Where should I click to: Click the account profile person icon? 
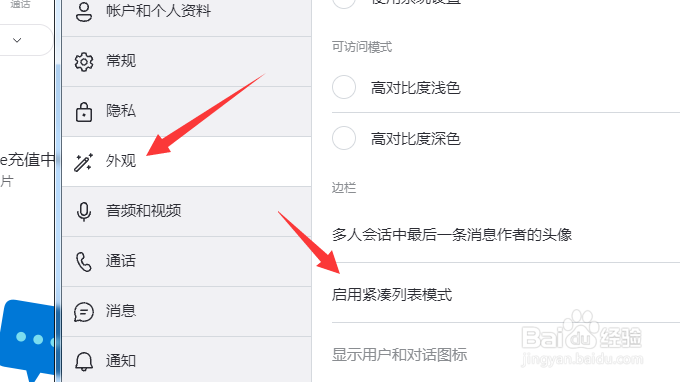click(x=84, y=11)
